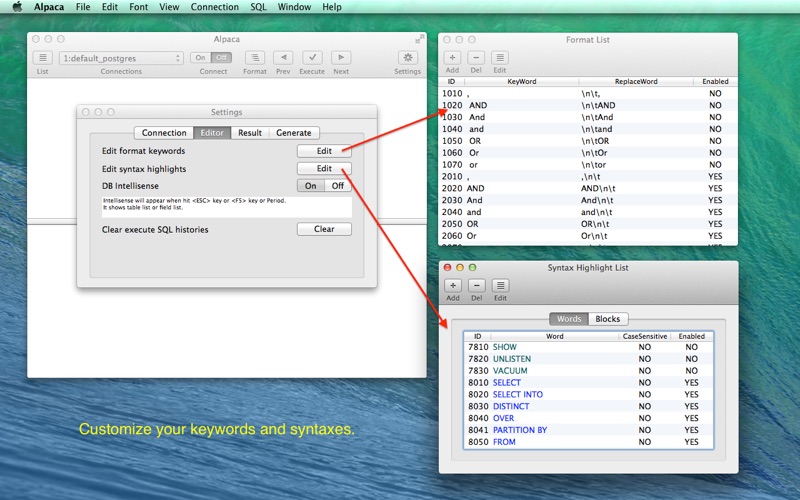Open the connection List icon in Alpaca toolbar
The width and height of the screenshot is (800, 500).
tap(42, 58)
